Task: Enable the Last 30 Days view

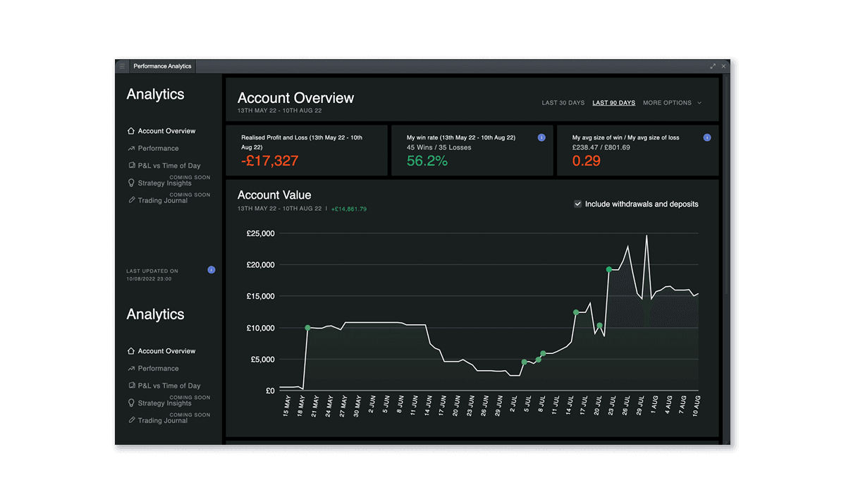Action: coord(563,103)
